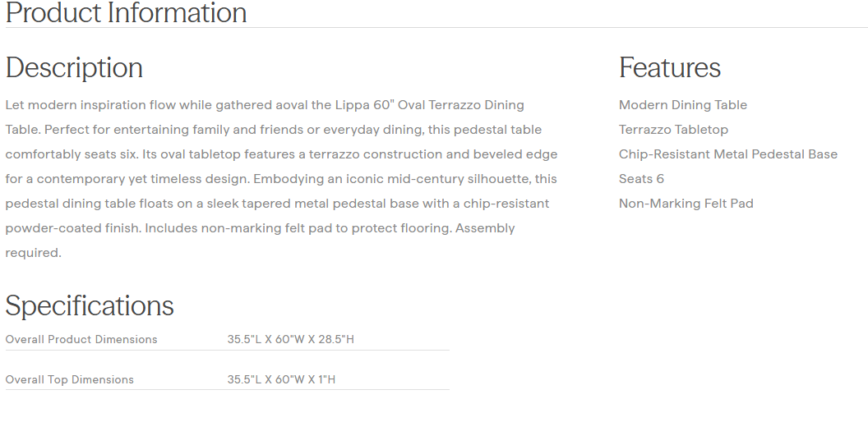Click the 35.5"L X 60"W X 28.5"H value

coord(291,339)
